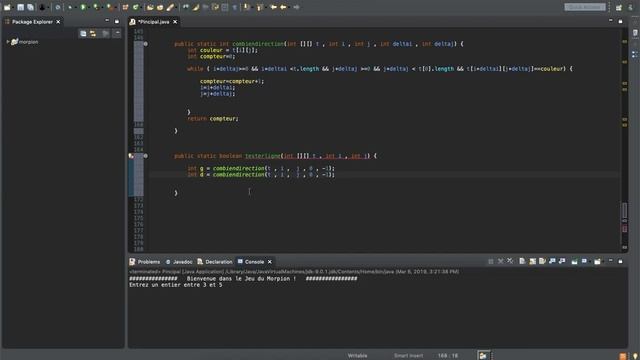Click the Clear Console icon

[x=522, y=261]
